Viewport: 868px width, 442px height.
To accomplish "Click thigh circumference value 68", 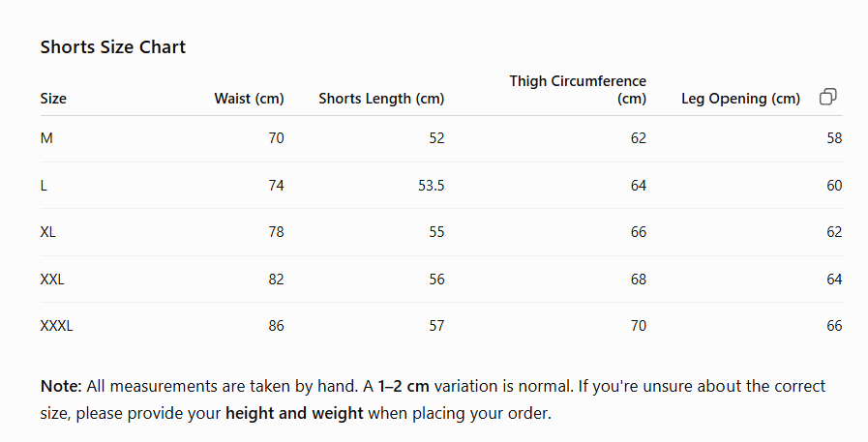I will click(x=639, y=280).
